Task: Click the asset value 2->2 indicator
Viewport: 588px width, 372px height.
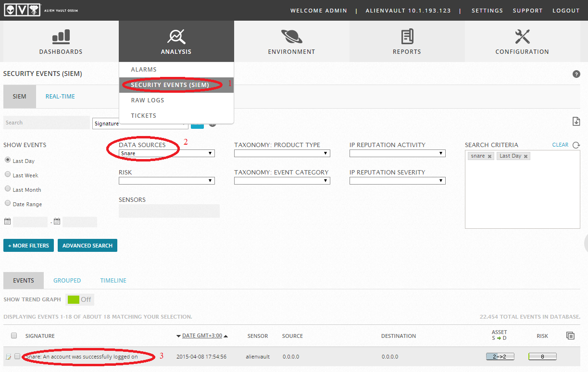Action: coord(500,357)
